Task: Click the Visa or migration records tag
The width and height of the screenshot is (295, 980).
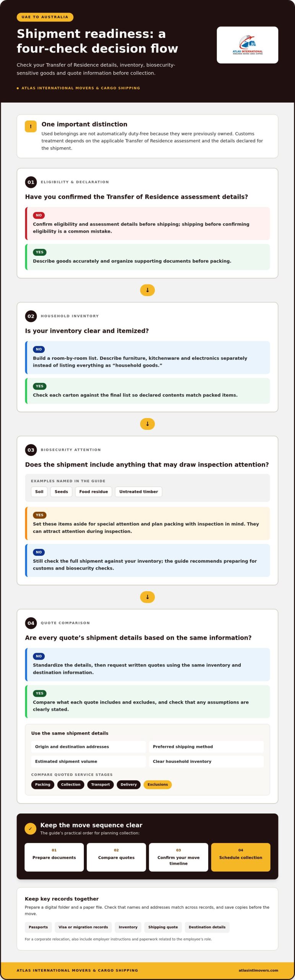Action: coord(83,927)
